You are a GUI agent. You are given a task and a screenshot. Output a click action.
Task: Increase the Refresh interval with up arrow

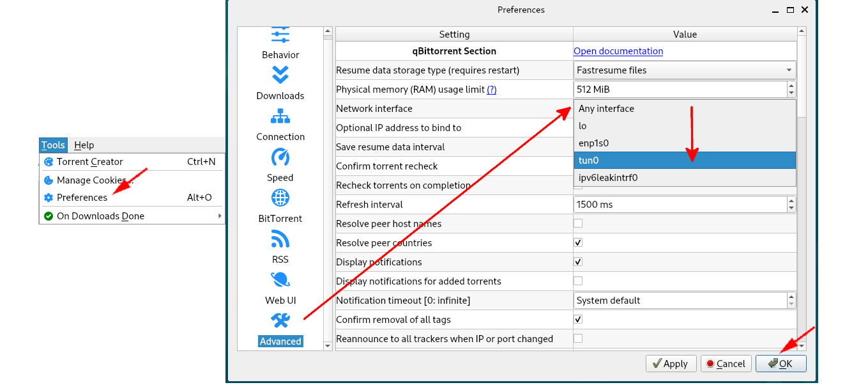(792, 201)
